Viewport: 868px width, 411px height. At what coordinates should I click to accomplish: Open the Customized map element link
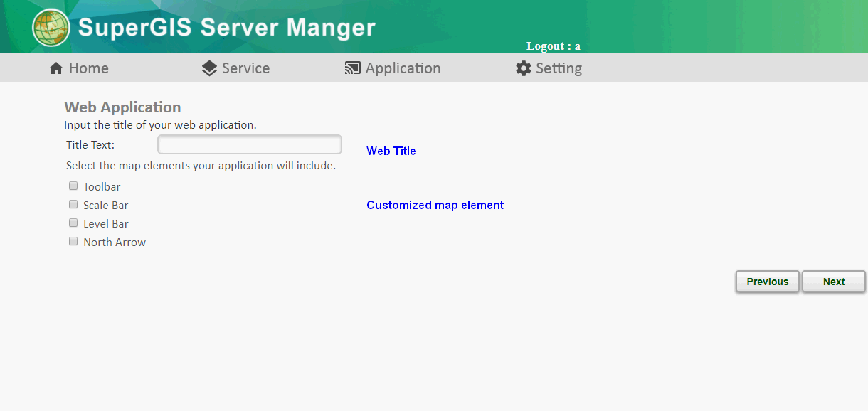pyautogui.click(x=435, y=205)
